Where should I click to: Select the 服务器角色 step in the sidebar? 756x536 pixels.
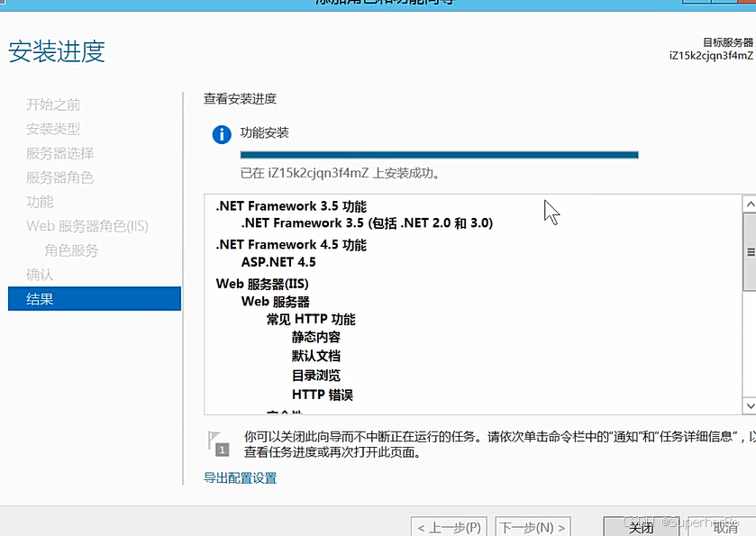(x=59, y=177)
